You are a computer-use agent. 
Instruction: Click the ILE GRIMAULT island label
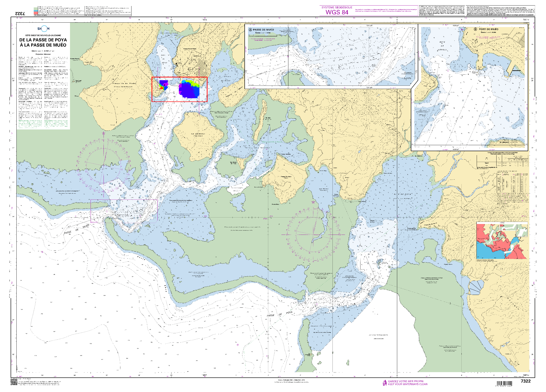(198, 134)
